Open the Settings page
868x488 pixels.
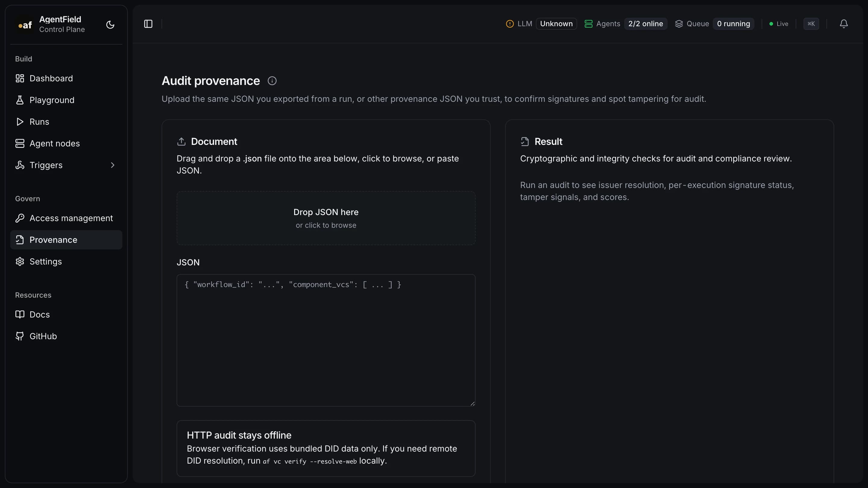(66, 262)
